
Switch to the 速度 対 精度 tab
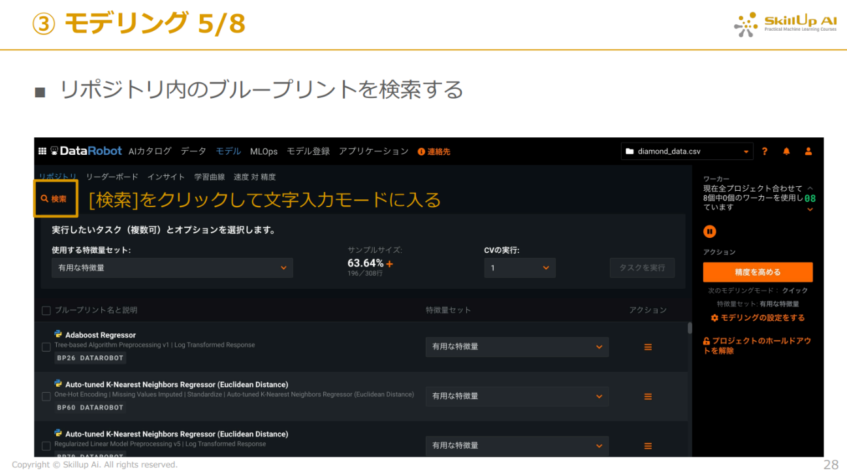tap(254, 177)
